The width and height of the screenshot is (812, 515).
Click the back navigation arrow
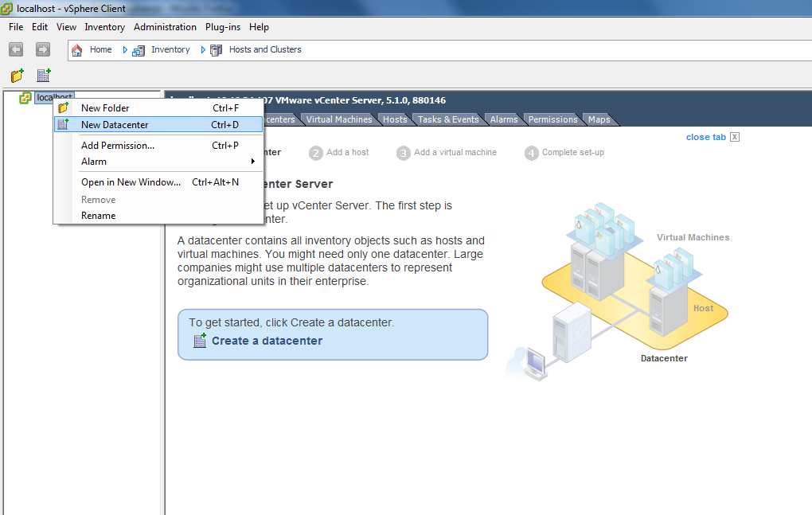point(16,49)
